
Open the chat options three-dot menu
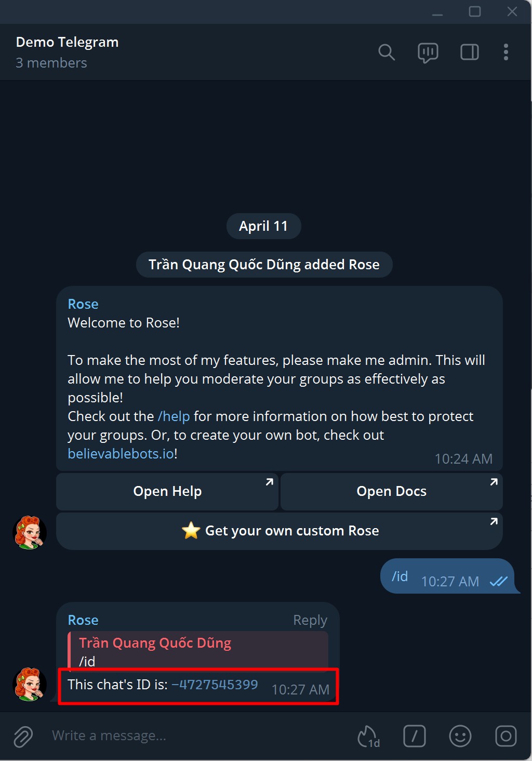[x=506, y=52]
